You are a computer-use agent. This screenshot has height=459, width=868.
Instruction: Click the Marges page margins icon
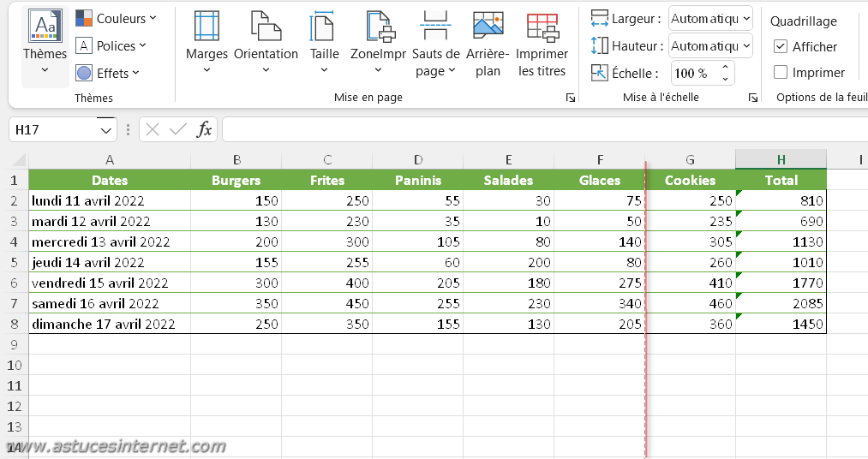coord(207,26)
